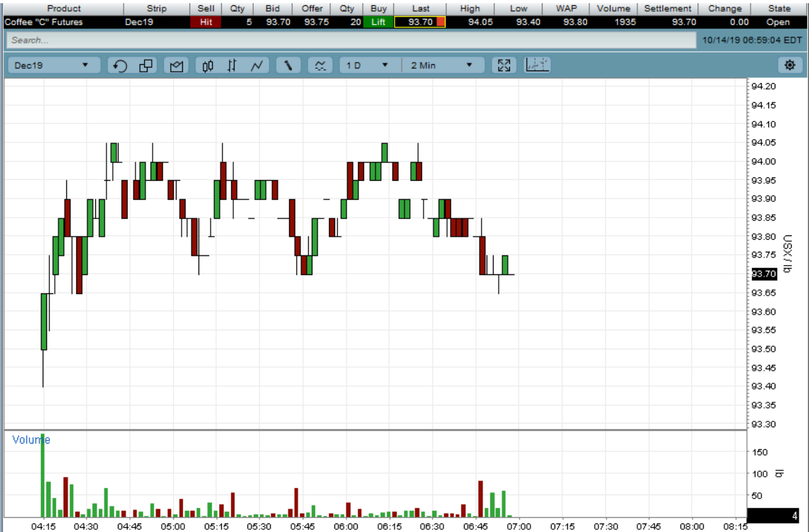The image size is (809, 532).
Task: Click the Settlement column header
Action: pos(667,8)
